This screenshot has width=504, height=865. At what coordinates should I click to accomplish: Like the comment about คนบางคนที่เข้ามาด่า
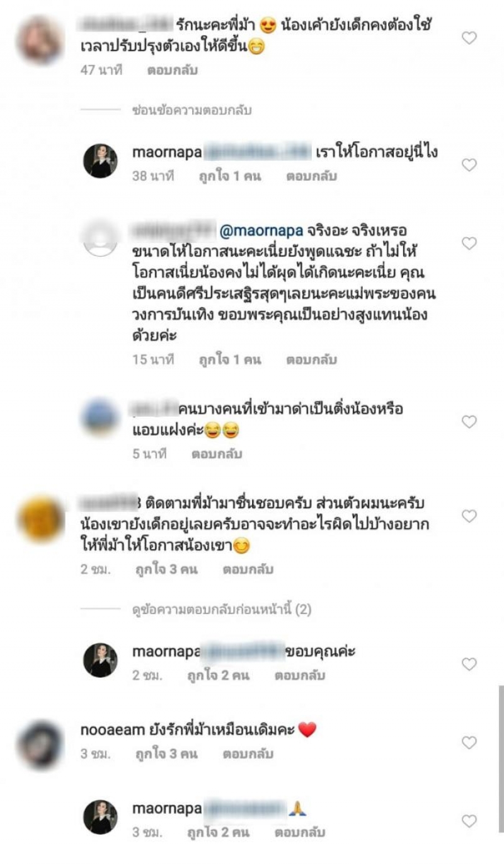pyautogui.click(x=469, y=422)
